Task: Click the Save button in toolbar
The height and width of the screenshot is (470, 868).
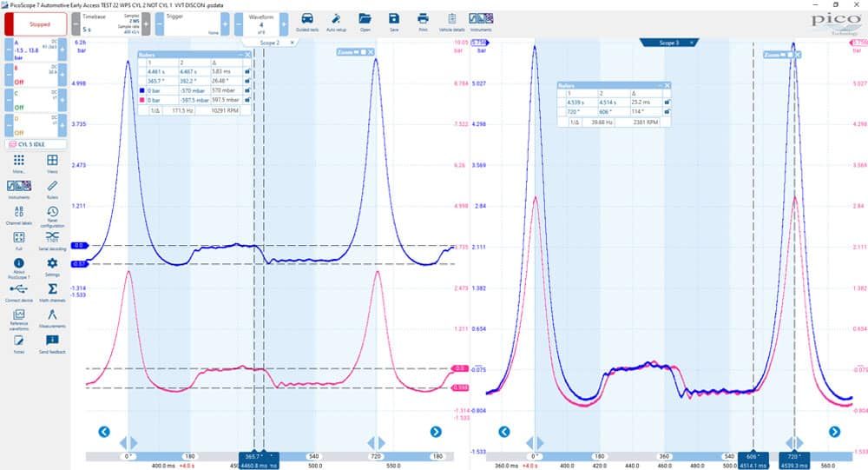Action: [393, 23]
